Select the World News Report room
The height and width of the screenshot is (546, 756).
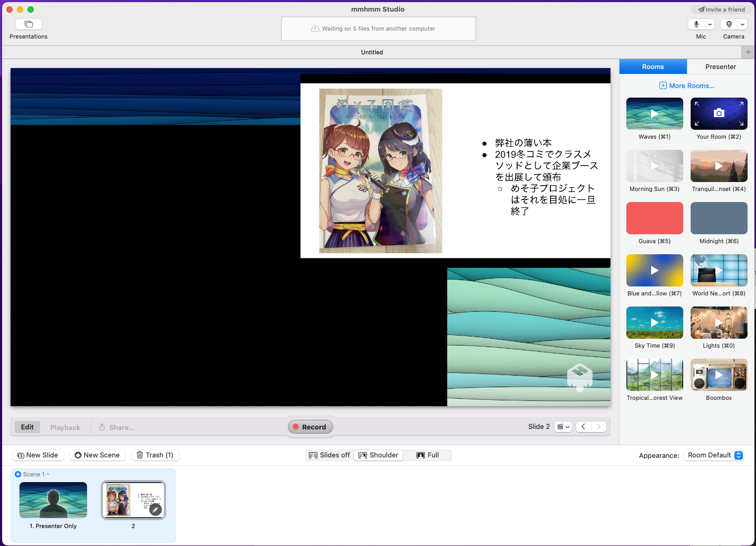[719, 270]
